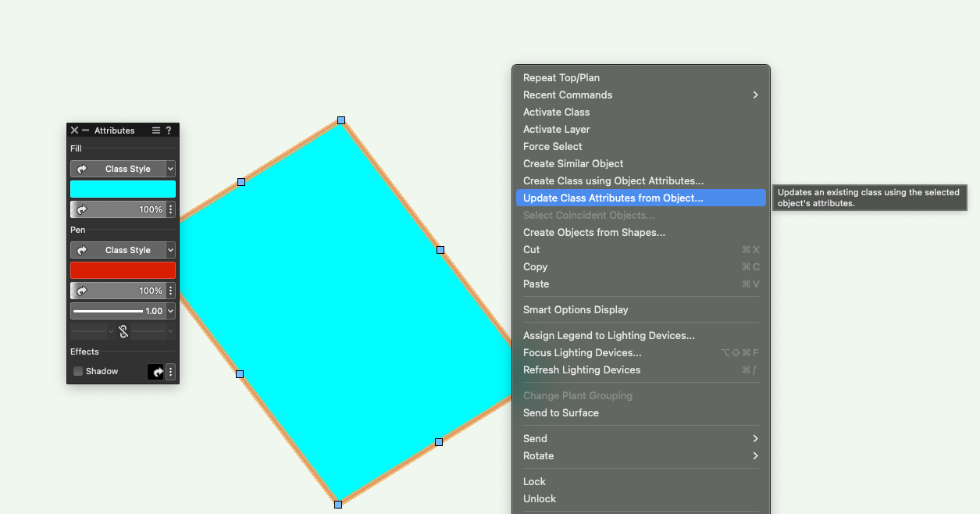Open the pen opacity three-dot options
980x514 pixels.
(x=171, y=291)
